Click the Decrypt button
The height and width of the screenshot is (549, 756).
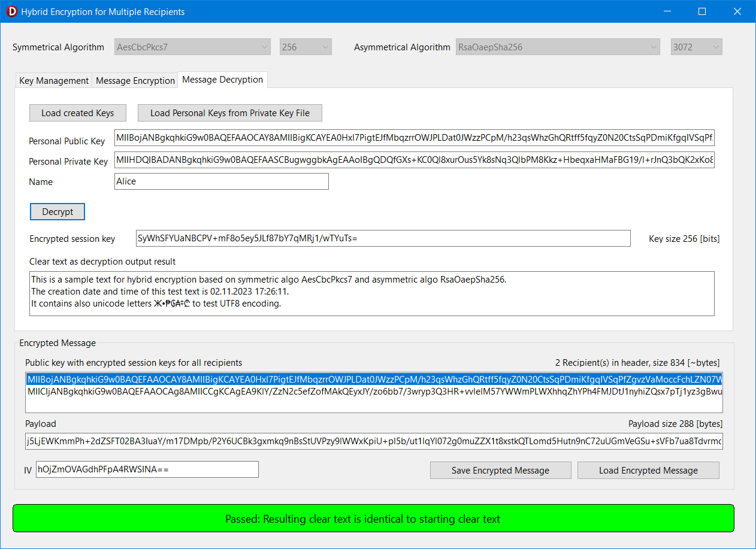pos(58,212)
